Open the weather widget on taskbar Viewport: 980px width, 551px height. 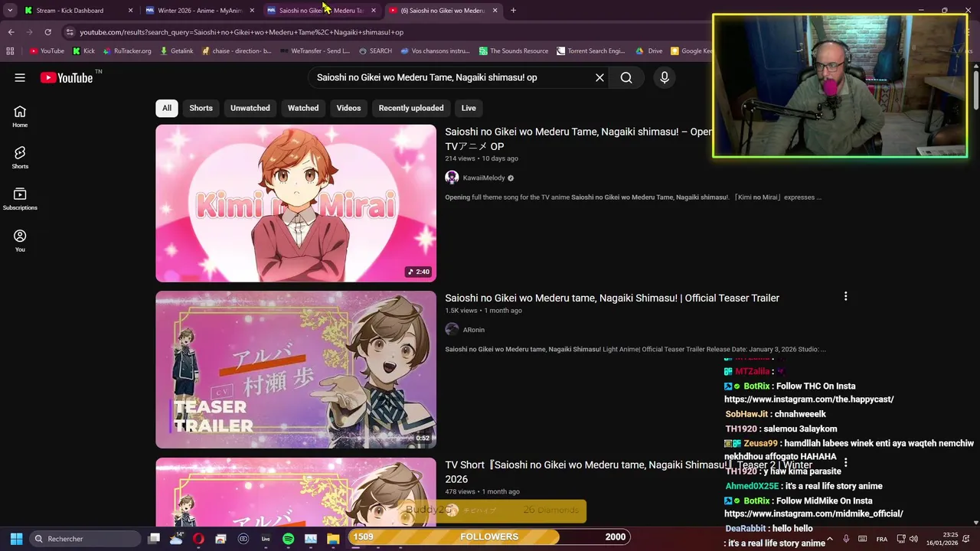176,539
